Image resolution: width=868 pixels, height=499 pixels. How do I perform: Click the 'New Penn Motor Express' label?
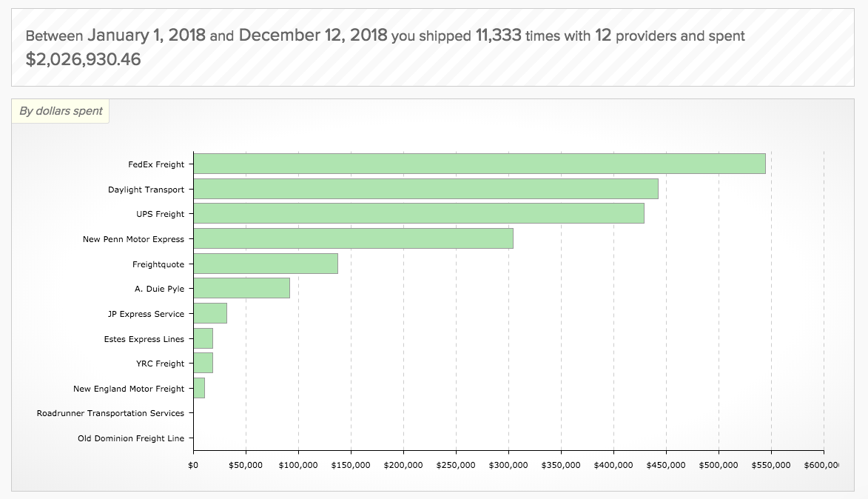tap(133, 239)
